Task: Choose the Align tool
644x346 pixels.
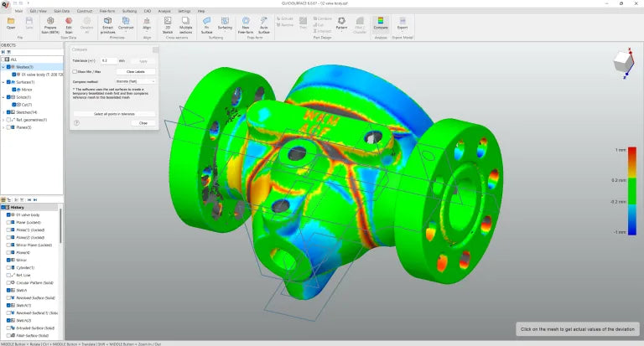Action: pos(147,23)
